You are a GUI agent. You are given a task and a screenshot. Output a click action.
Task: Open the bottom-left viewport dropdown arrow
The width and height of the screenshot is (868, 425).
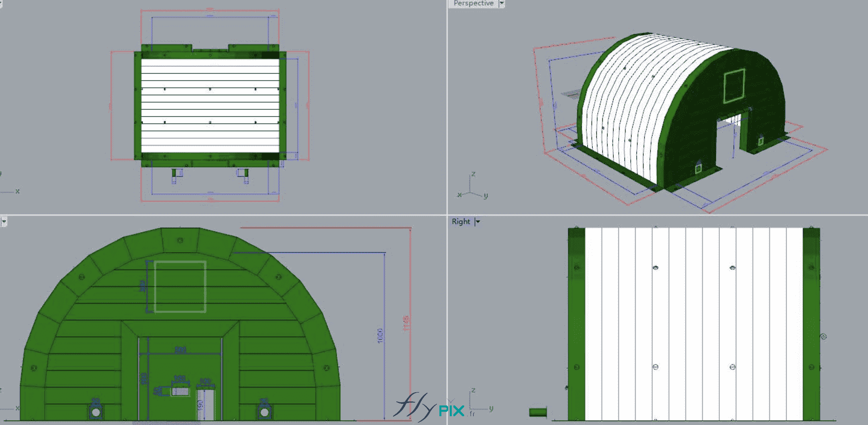(x=4, y=222)
